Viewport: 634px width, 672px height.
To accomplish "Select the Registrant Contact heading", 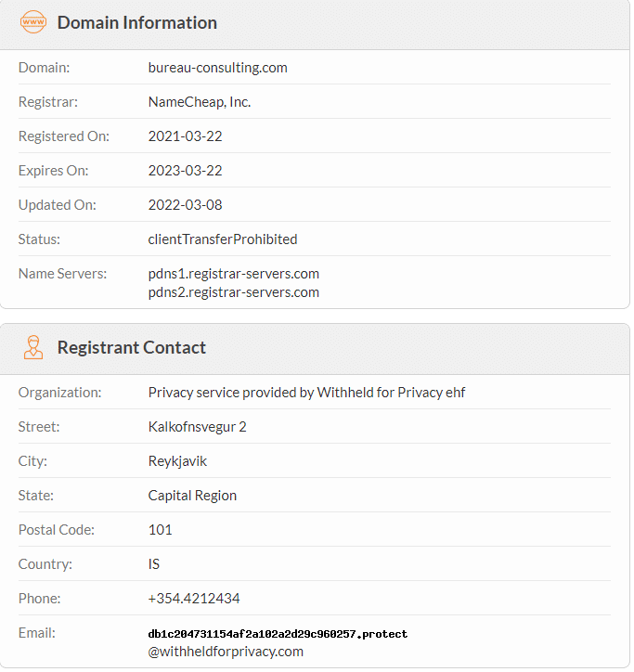I will tap(132, 347).
